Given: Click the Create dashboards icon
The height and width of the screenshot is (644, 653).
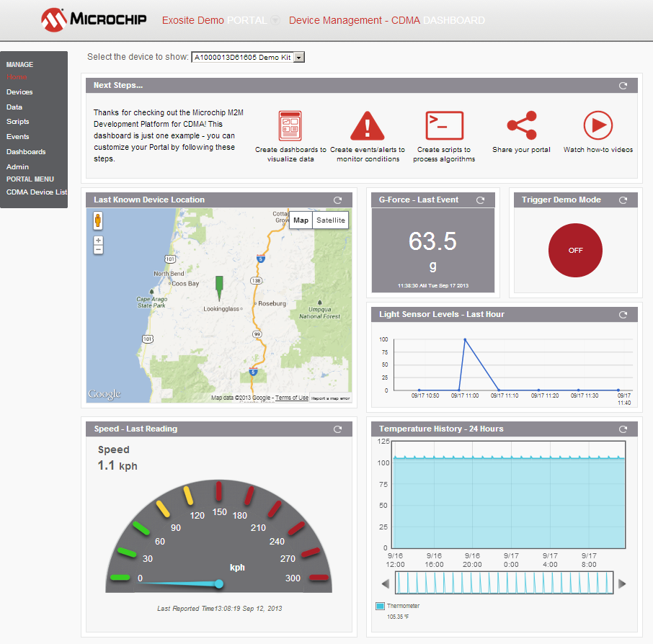Looking at the screenshot, I should [x=290, y=126].
